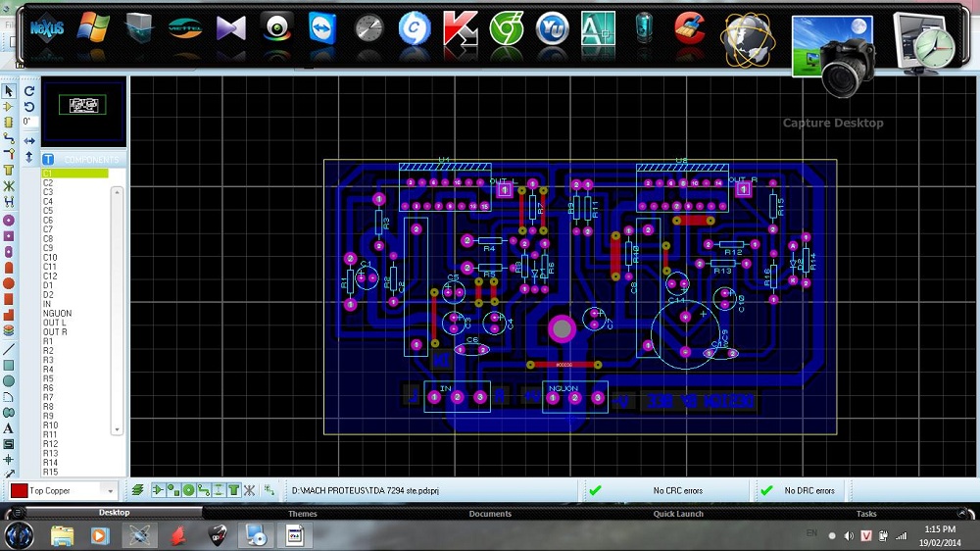Open the Top Copper layer dropdown

(x=109, y=490)
